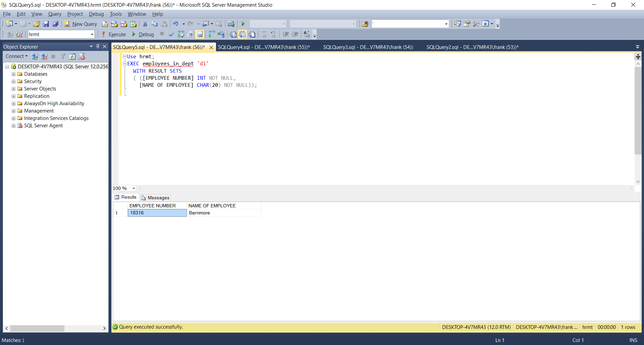Open the Connect dropdown in Object Explorer
Viewport: 644px width, 345px height.
(x=16, y=56)
